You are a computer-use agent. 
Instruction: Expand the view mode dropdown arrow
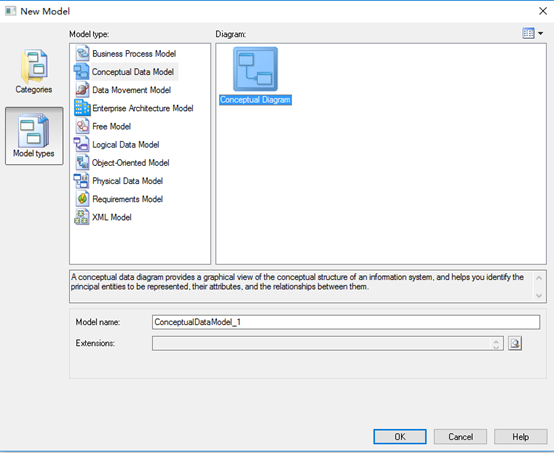click(541, 34)
